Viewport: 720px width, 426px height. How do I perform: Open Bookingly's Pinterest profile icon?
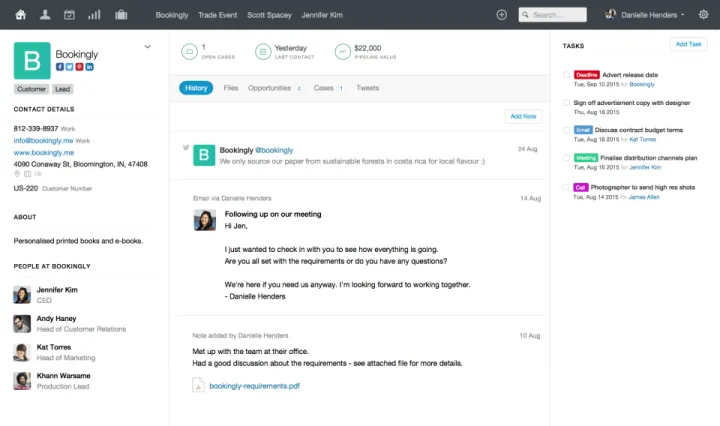click(x=79, y=67)
